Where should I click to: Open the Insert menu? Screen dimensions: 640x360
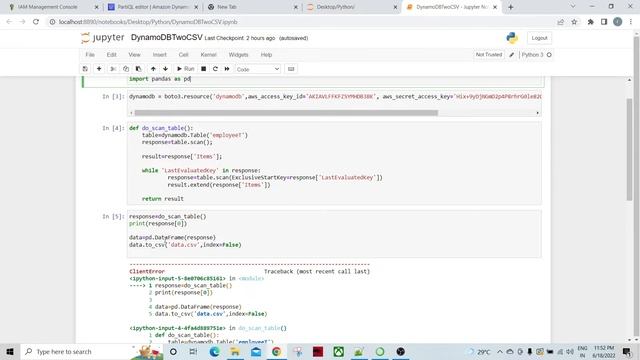point(160,55)
